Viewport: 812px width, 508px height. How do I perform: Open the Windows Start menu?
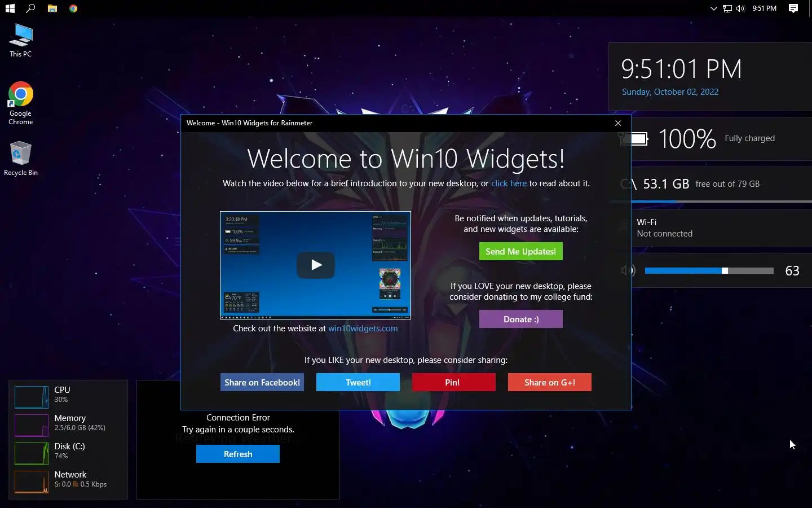point(10,8)
